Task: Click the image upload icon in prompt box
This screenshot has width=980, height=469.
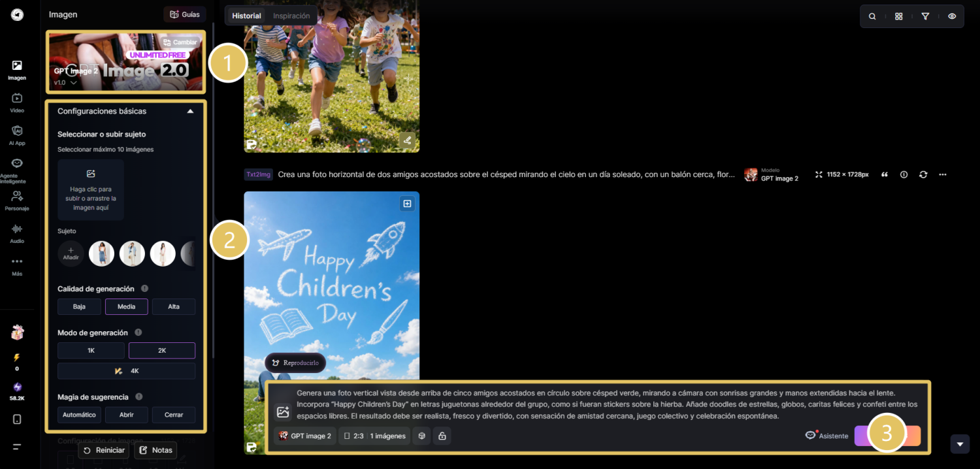Action: (283, 412)
